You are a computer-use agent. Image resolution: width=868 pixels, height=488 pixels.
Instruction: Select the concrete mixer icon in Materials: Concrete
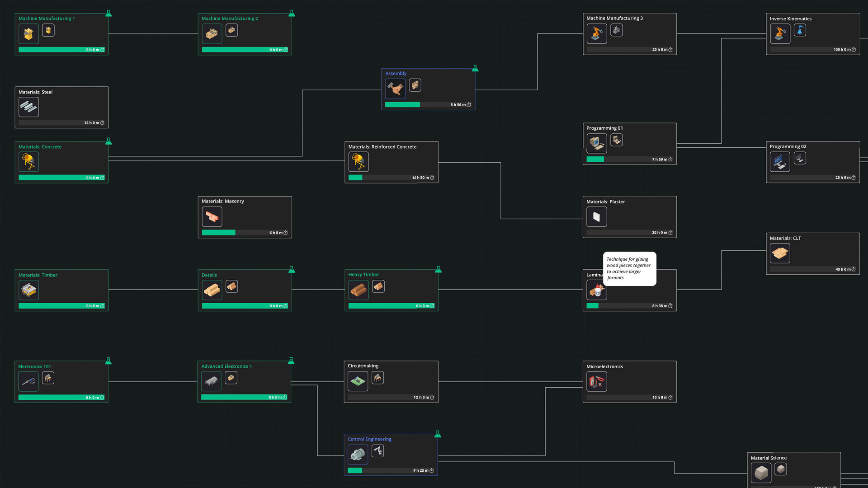point(28,162)
